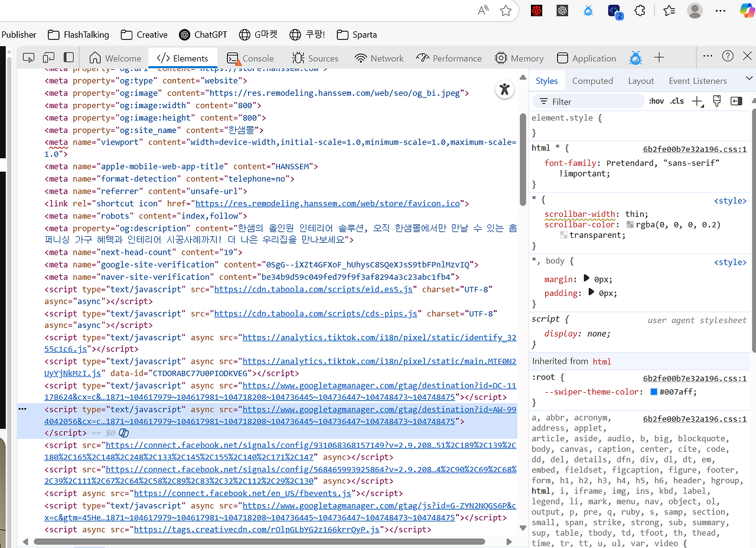Screen dimensions: 756x548
Task: Open the Customize and control DevTools menu
Action: [x=708, y=56]
